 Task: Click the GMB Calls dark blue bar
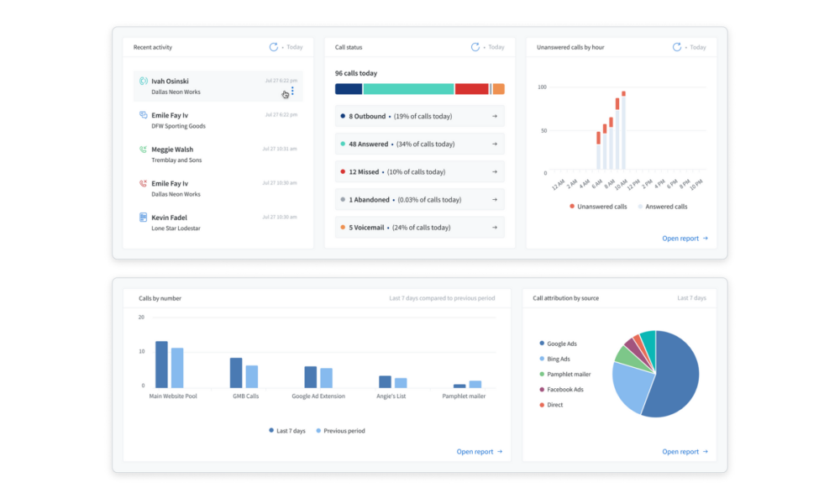pyautogui.click(x=236, y=373)
